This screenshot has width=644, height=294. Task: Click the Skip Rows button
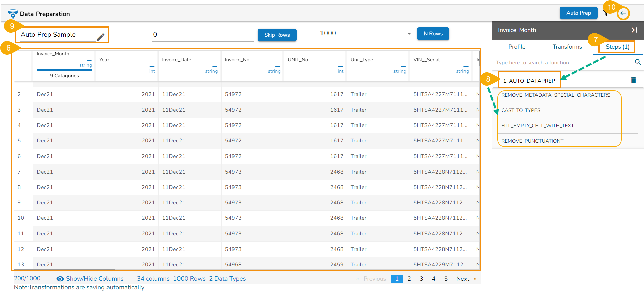277,35
